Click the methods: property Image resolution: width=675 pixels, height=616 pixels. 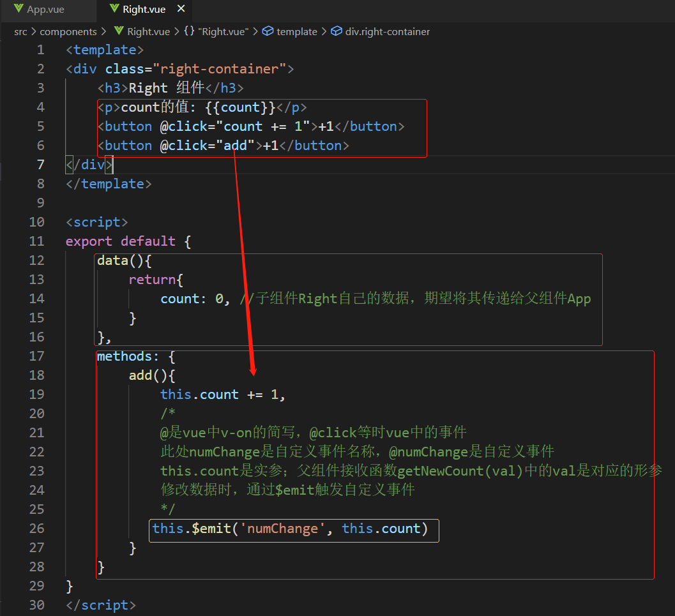coord(128,356)
